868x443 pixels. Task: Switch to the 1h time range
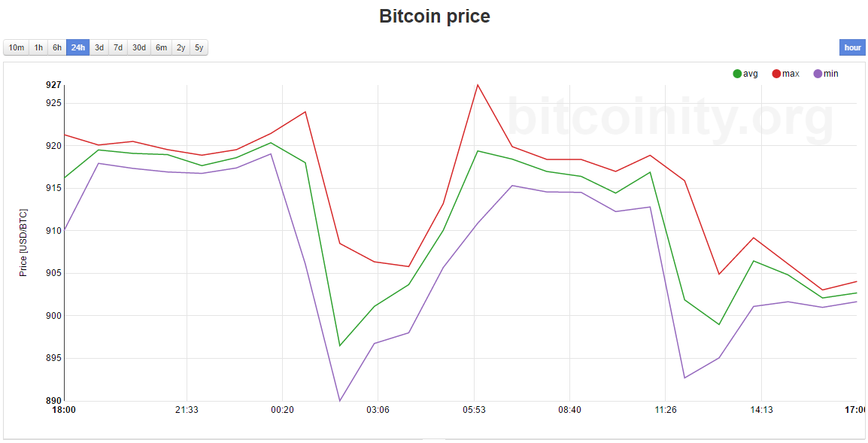click(x=38, y=48)
